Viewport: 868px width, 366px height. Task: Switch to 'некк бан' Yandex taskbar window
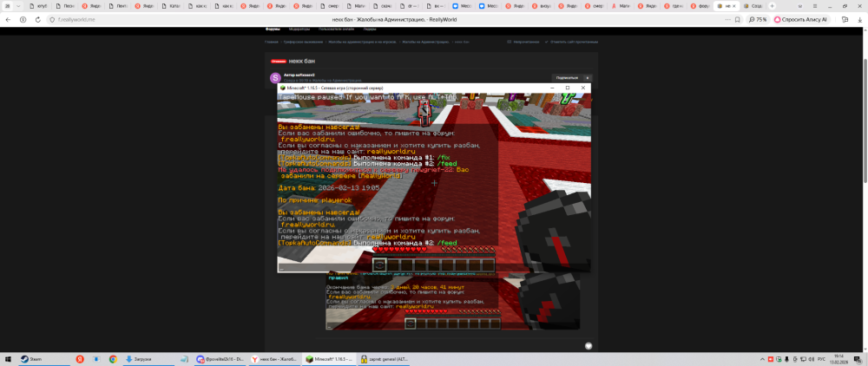click(x=275, y=359)
